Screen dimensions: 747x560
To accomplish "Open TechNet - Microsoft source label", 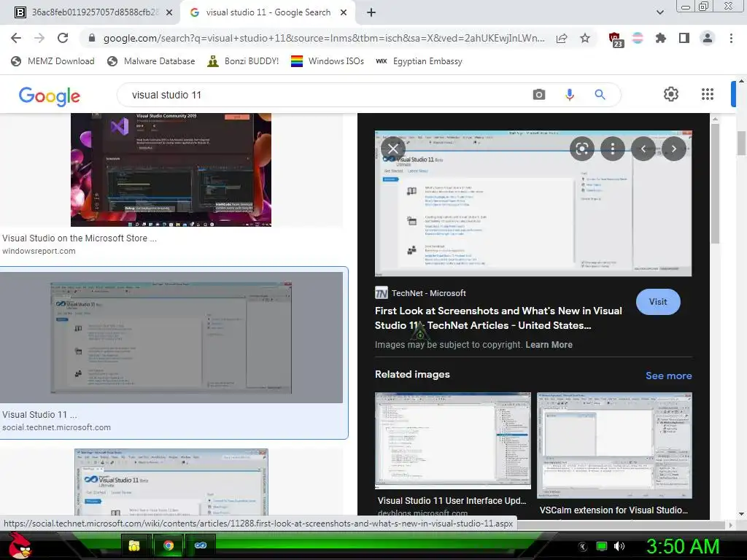I will tap(420, 293).
